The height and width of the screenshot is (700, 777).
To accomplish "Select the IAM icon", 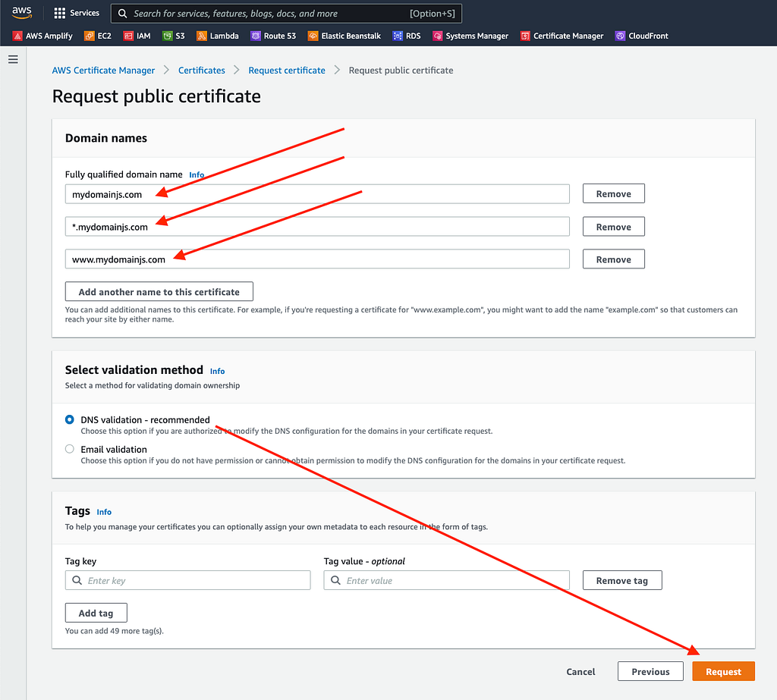I will [x=127, y=35].
